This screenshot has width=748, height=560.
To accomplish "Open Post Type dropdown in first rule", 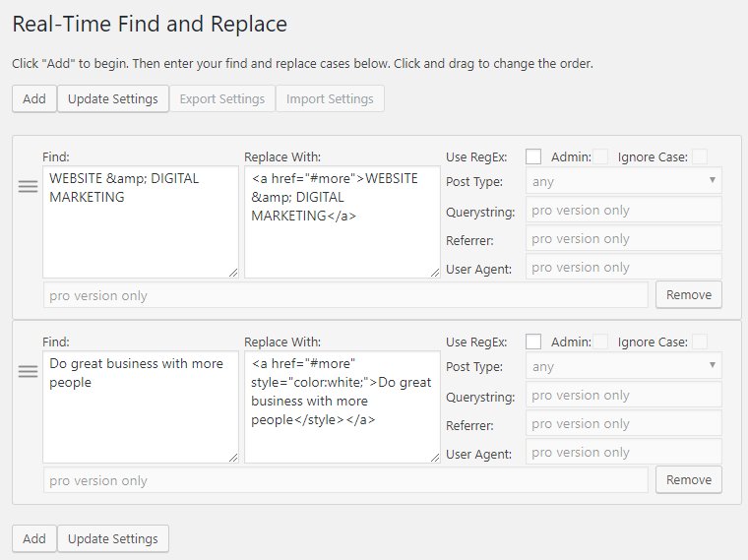I will 624,181.
